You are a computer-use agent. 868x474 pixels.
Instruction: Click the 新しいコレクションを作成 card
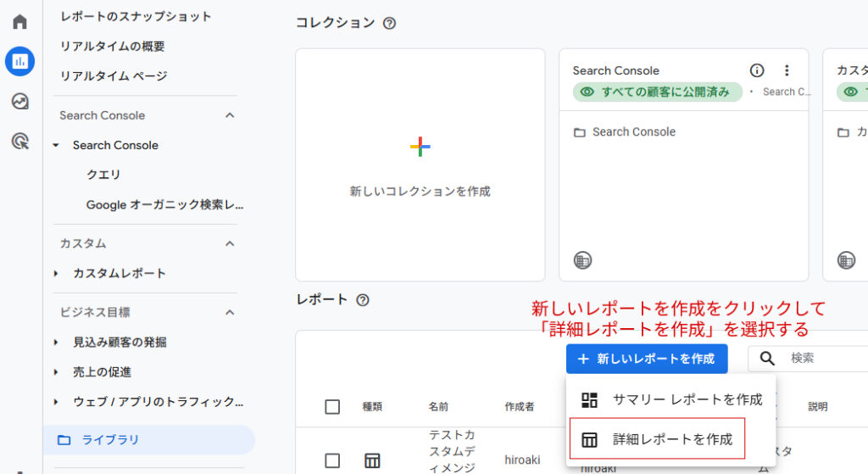(420, 165)
